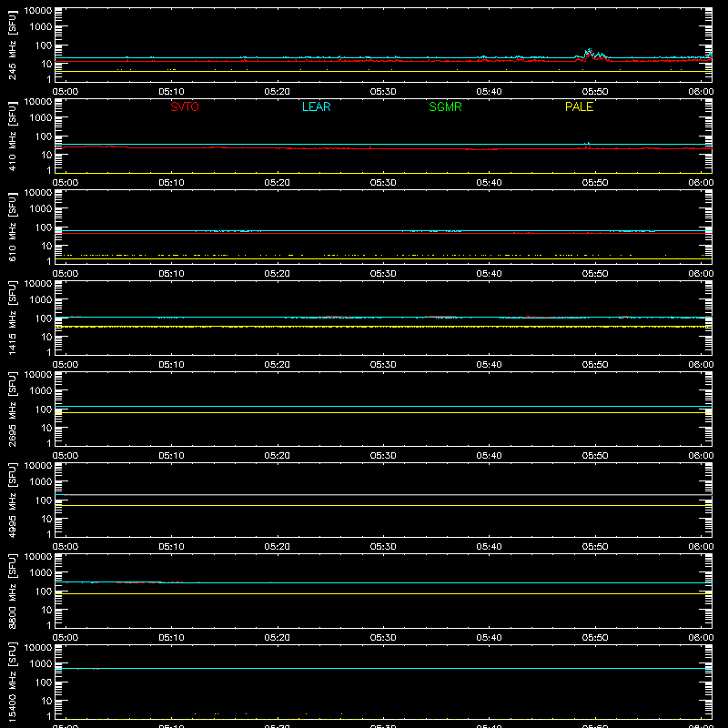Click the 06:00 tick label below 245 MHz panel
728x728 pixels.
click(x=701, y=92)
